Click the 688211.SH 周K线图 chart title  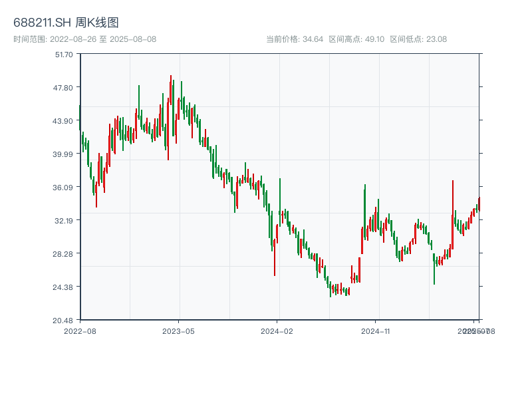point(66,23)
